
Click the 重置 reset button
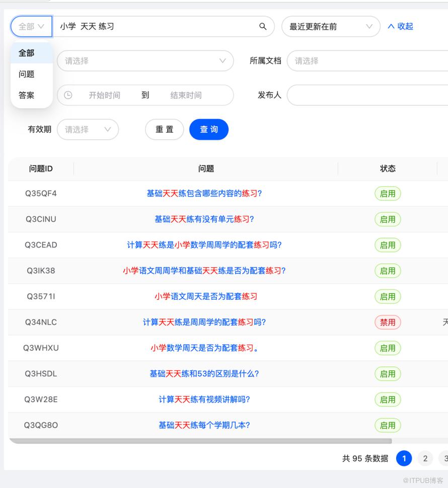[164, 129]
